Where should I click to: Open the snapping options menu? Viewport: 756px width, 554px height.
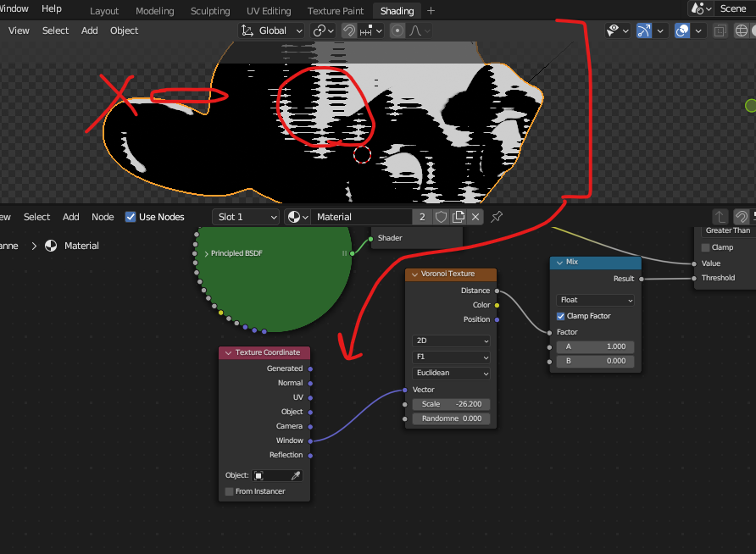(x=370, y=30)
